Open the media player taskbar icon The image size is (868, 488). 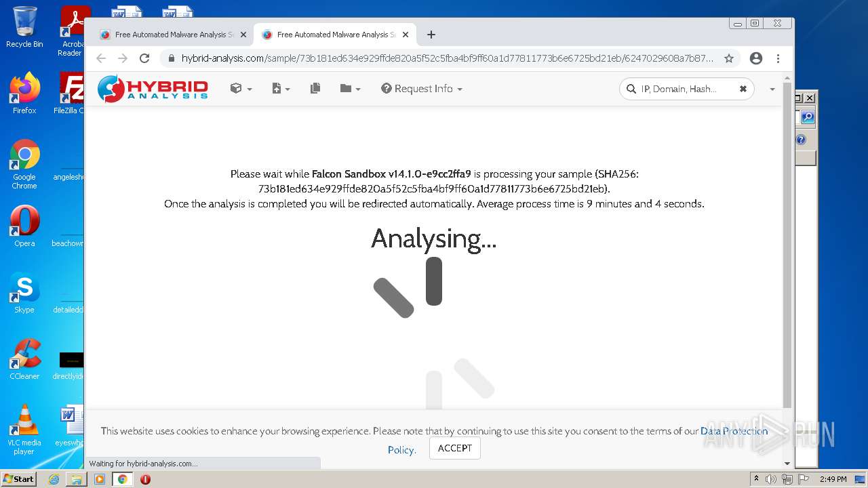(100, 479)
